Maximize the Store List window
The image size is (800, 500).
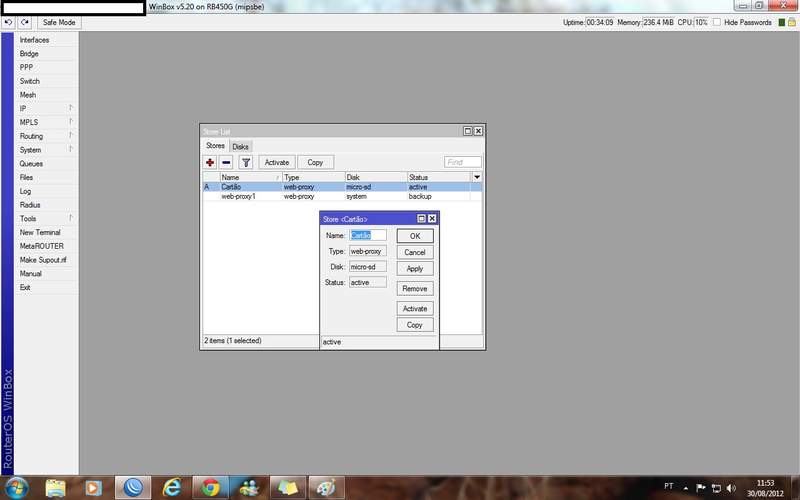pos(467,131)
